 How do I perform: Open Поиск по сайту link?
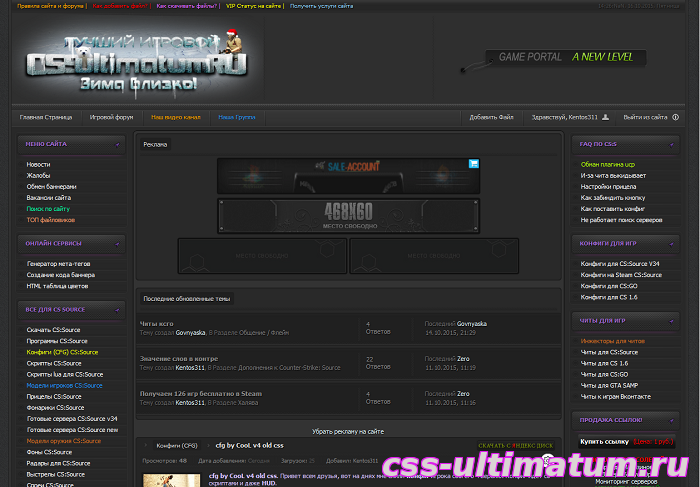48,209
